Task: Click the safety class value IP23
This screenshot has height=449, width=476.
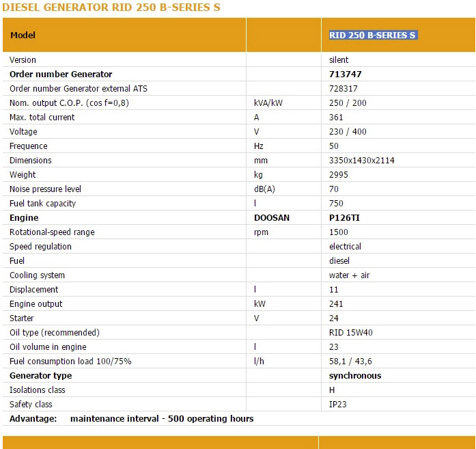Action: coord(337,405)
